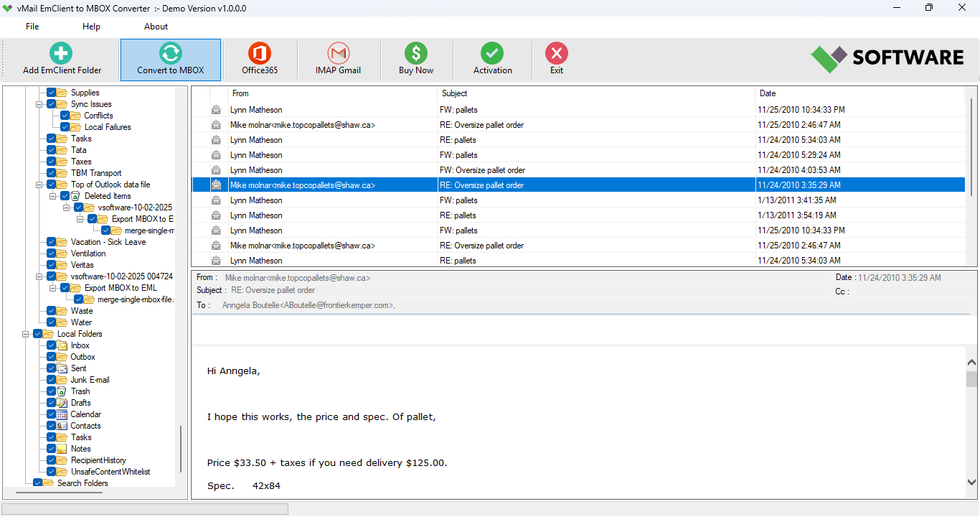
Task: Uncheck the Sync Issues checkbox
Action: pyautogui.click(x=52, y=104)
